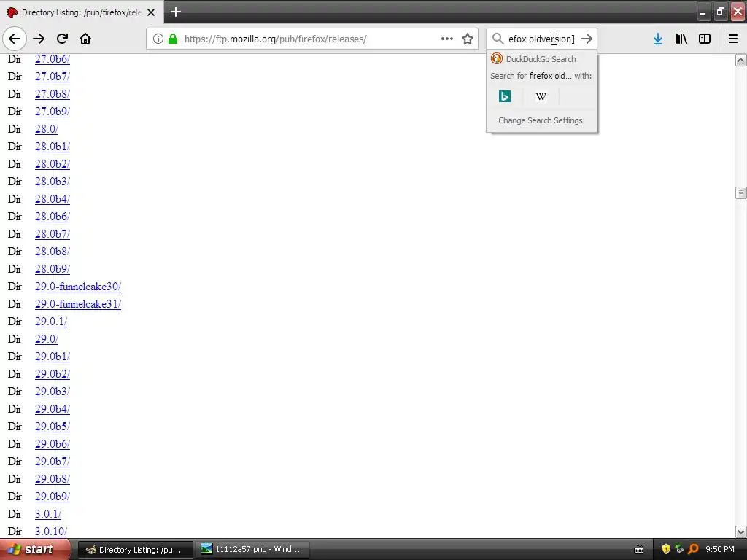Open the 27.0b8/ directory link

pyautogui.click(x=53, y=94)
